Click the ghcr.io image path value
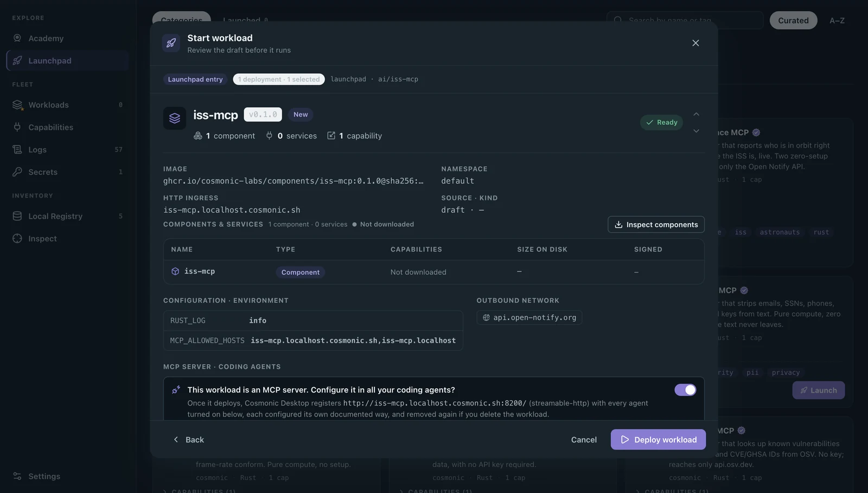 pyautogui.click(x=293, y=181)
